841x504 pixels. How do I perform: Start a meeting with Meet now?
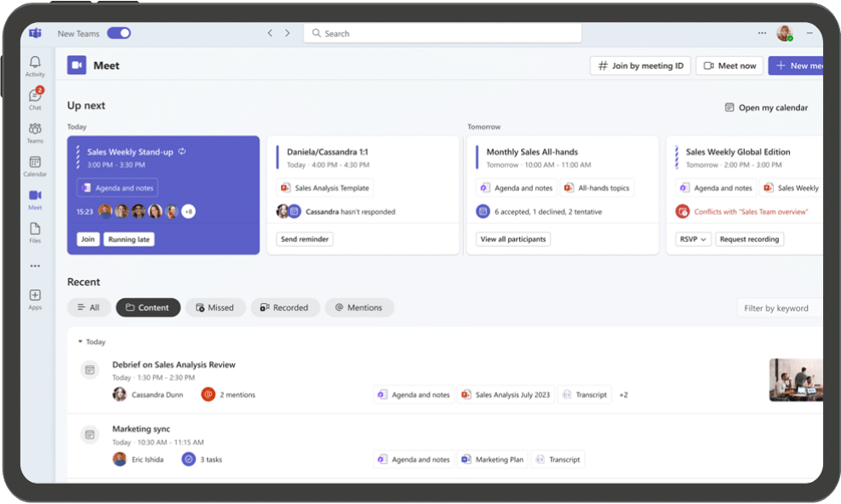click(729, 66)
